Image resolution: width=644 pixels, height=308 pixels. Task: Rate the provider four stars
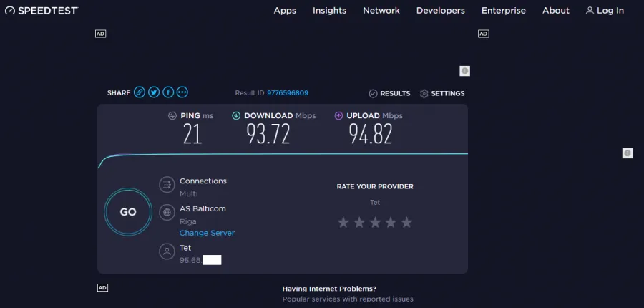pos(391,223)
